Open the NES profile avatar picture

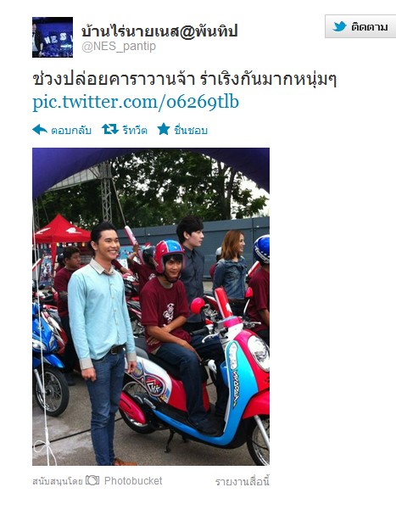53,37
